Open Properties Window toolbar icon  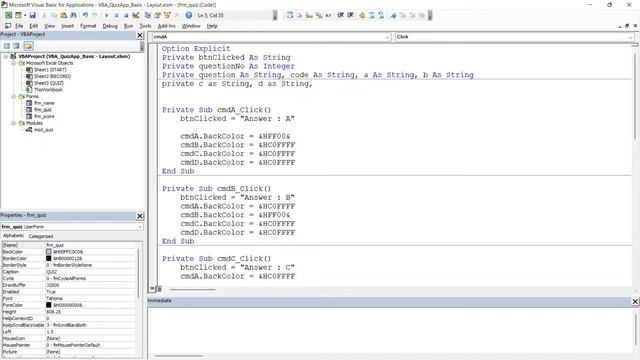[157, 15]
